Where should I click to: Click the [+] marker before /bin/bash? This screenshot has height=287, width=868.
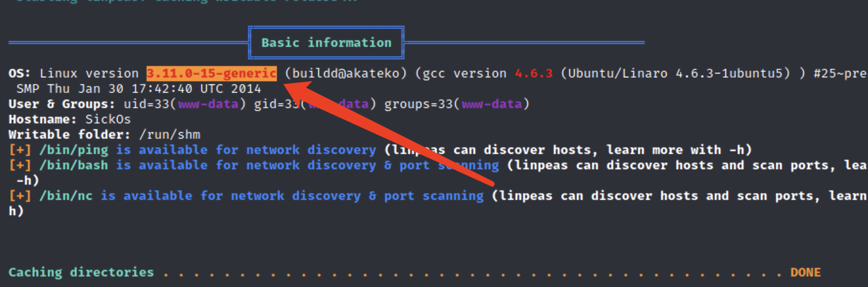coord(20,165)
